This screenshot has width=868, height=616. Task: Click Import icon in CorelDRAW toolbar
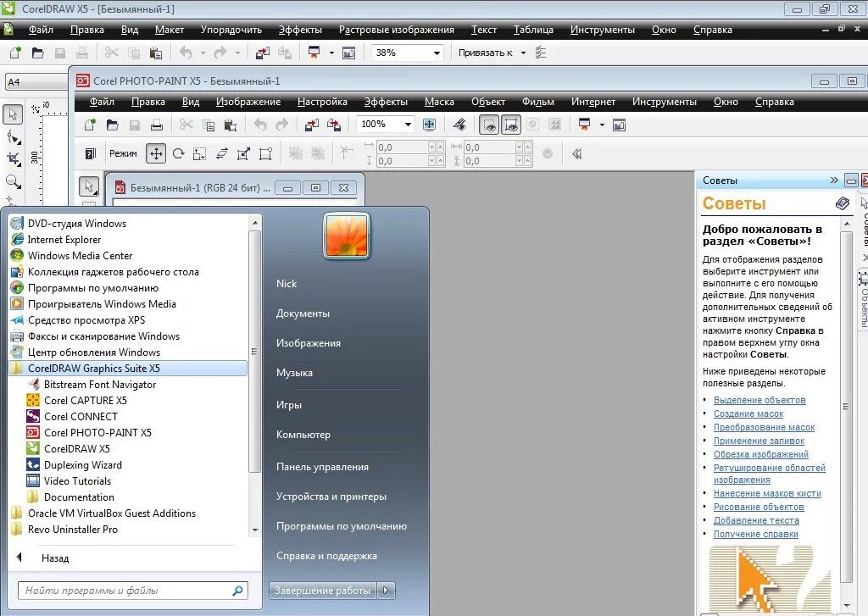click(x=263, y=53)
